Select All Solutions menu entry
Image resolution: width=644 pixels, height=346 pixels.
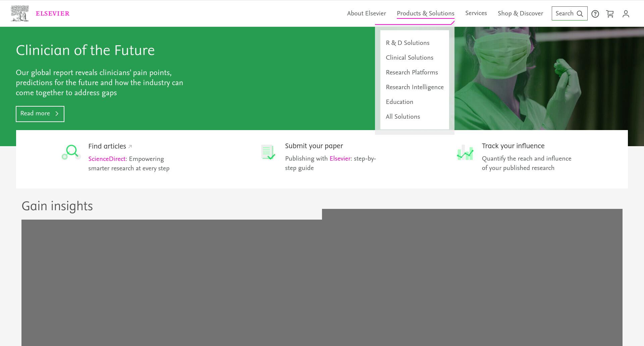402,117
